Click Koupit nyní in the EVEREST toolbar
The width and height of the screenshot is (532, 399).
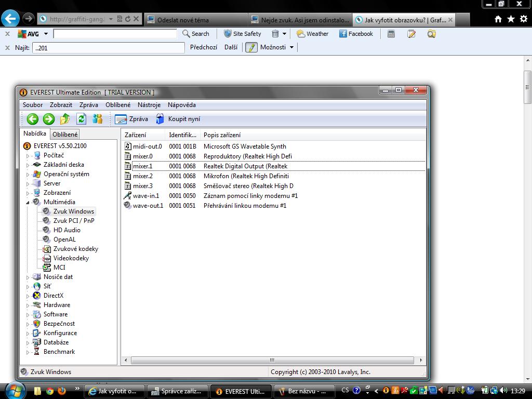pyautogui.click(x=178, y=119)
